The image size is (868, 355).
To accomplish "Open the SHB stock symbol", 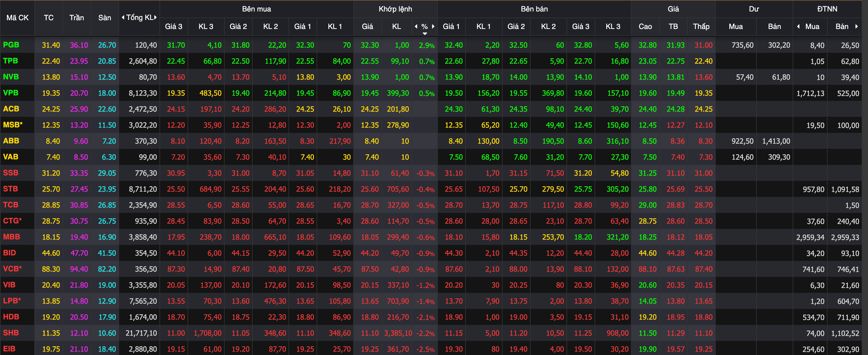I will (x=11, y=333).
